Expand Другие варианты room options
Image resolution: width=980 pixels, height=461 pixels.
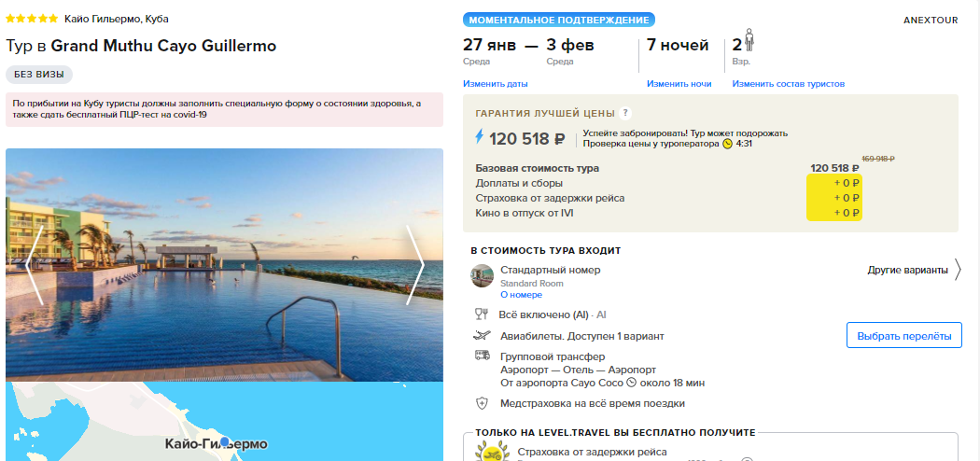[914, 271]
